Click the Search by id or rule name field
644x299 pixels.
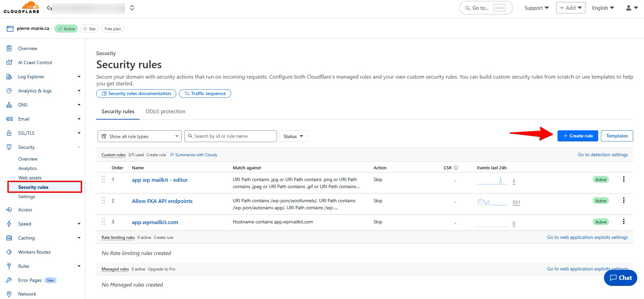pyautogui.click(x=231, y=136)
